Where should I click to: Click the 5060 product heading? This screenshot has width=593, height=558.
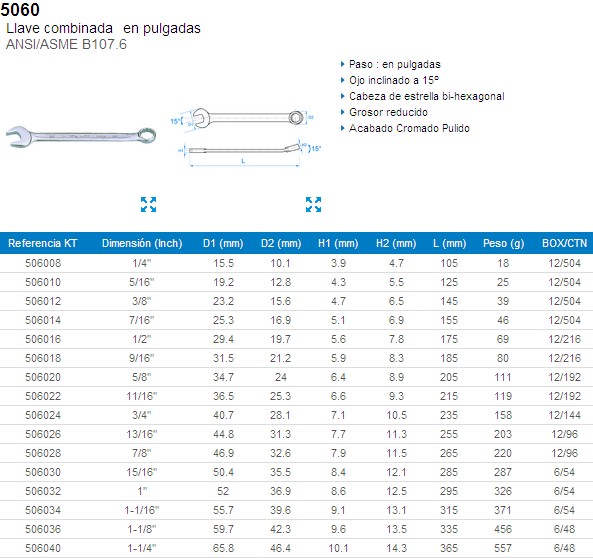click(x=20, y=9)
